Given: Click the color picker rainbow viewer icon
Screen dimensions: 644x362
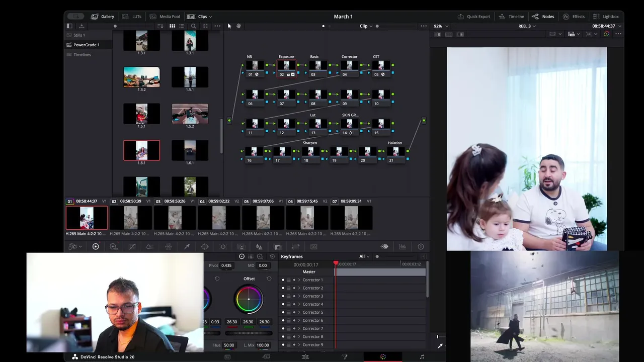Looking at the screenshot, I should [x=606, y=34].
